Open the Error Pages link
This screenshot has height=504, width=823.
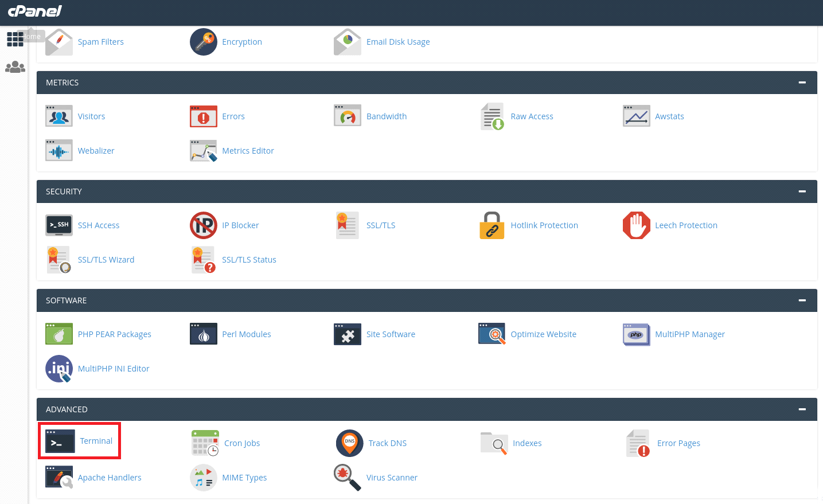pyautogui.click(x=678, y=443)
